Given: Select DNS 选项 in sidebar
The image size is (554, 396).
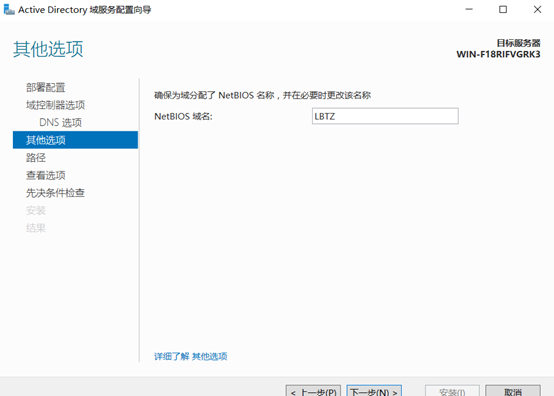Looking at the screenshot, I should pos(60,123).
